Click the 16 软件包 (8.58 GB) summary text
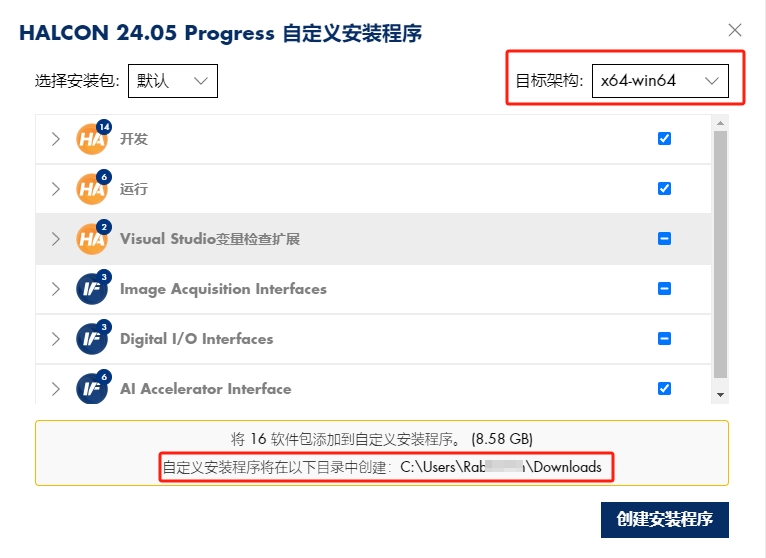 tap(382, 439)
